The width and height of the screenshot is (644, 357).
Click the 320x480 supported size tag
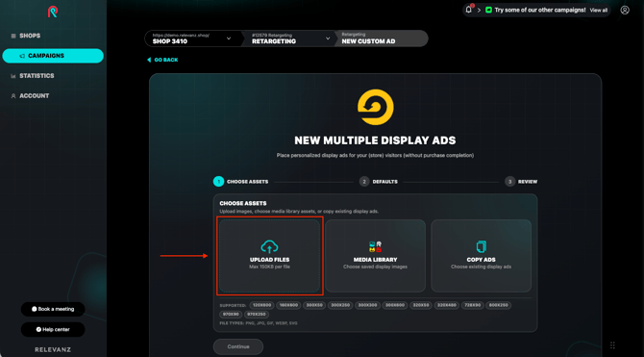pyautogui.click(x=446, y=305)
